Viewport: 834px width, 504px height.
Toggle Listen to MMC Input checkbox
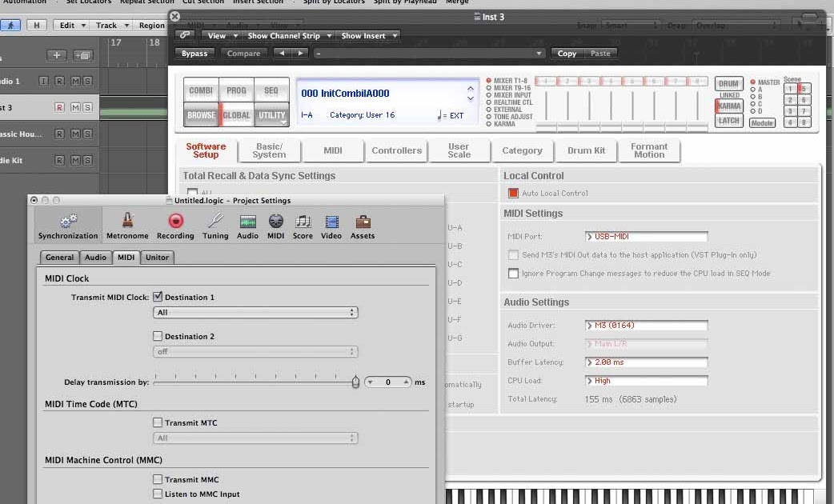pos(158,494)
